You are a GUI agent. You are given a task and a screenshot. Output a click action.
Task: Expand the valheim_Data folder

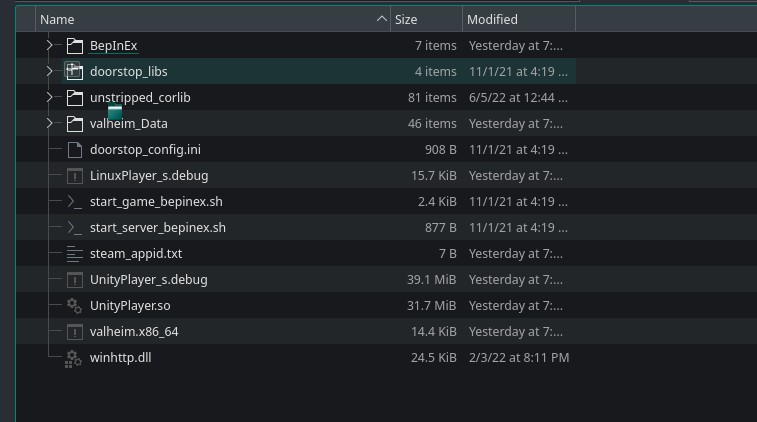[49, 124]
